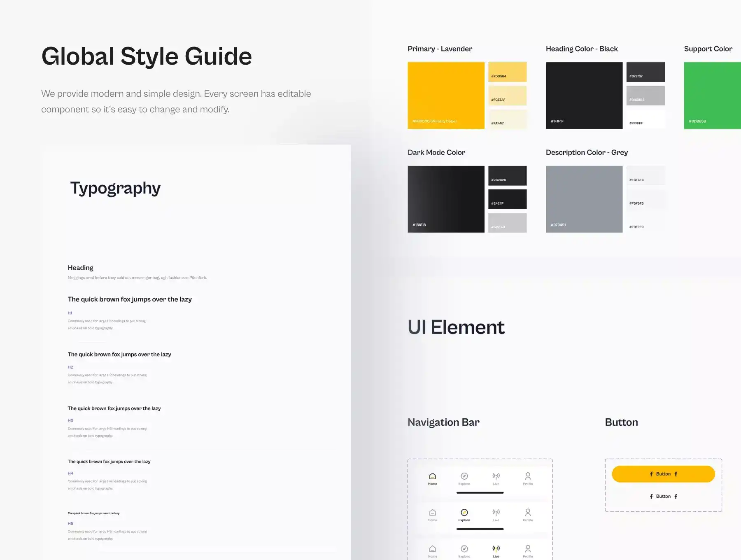Select the highlighted Explore compass icon in the second bar
This screenshot has width=741, height=560.
point(464,513)
